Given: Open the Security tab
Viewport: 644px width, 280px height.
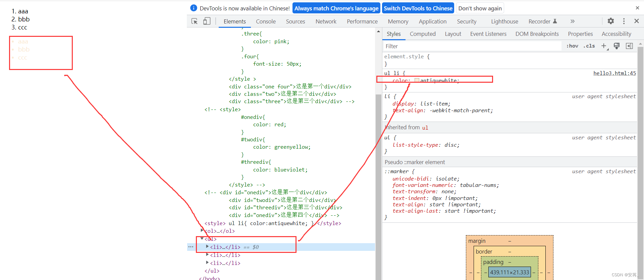Looking at the screenshot, I should click(467, 21).
